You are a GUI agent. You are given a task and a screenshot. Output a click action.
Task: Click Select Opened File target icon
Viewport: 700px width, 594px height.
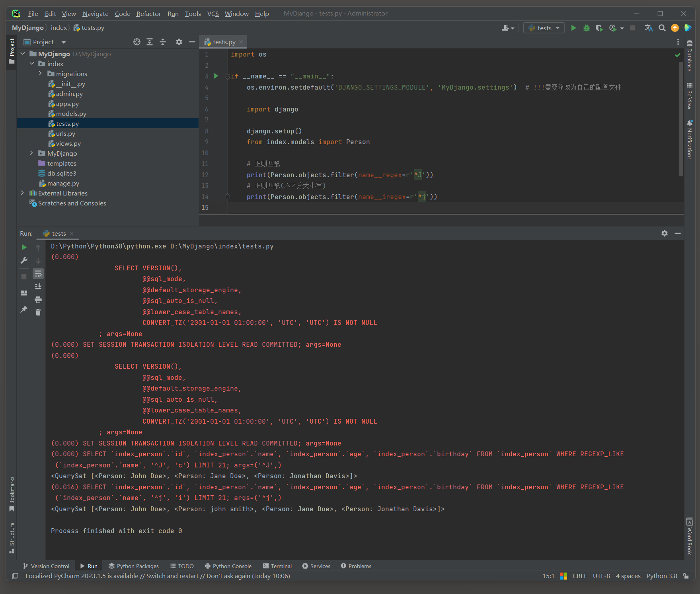point(137,42)
